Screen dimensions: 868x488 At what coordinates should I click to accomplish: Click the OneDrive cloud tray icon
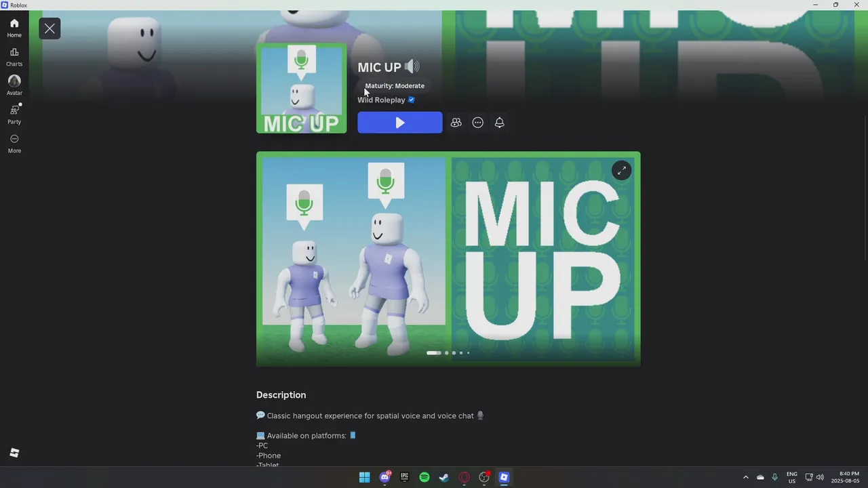coord(760,477)
